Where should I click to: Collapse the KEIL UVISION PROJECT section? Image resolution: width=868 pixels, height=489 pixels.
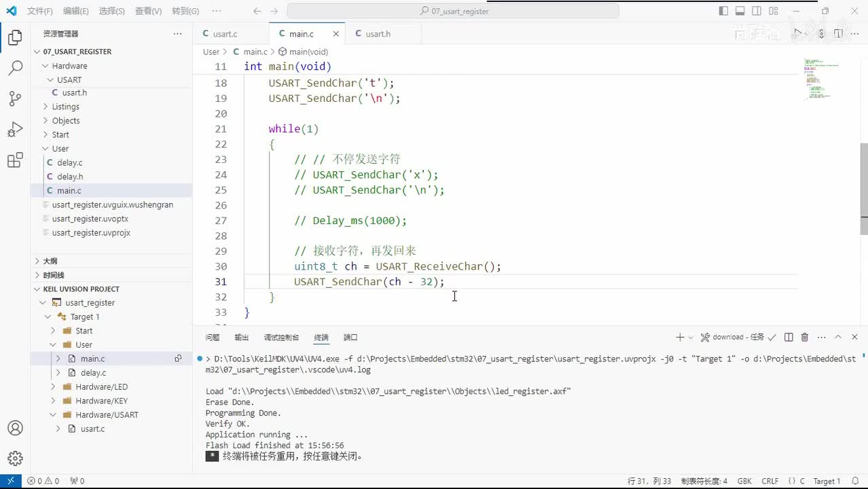111,289
